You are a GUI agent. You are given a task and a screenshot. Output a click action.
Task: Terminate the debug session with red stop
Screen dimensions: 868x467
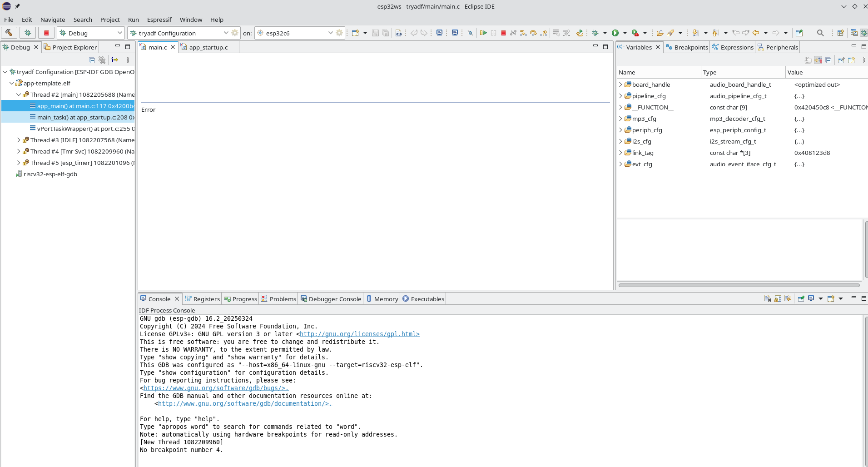click(x=503, y=33)
